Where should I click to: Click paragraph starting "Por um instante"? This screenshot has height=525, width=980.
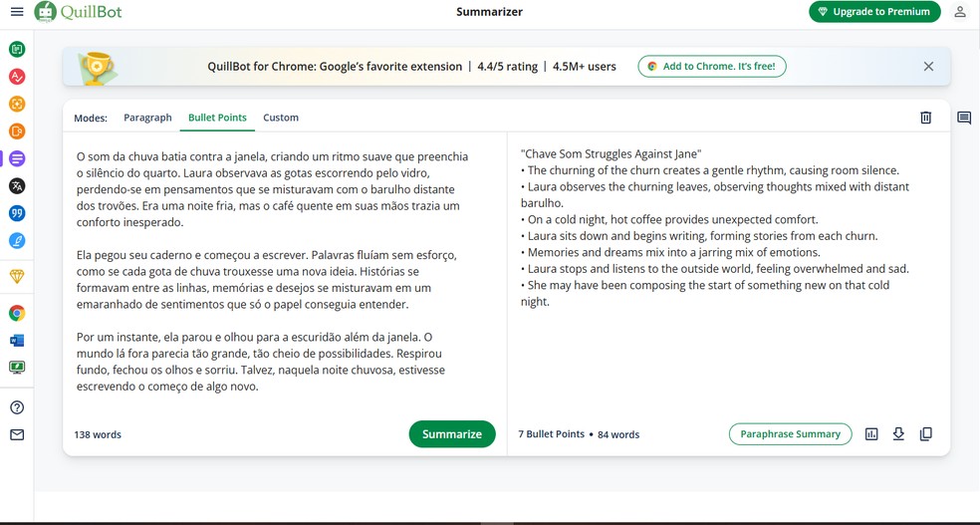coord(263,362)
